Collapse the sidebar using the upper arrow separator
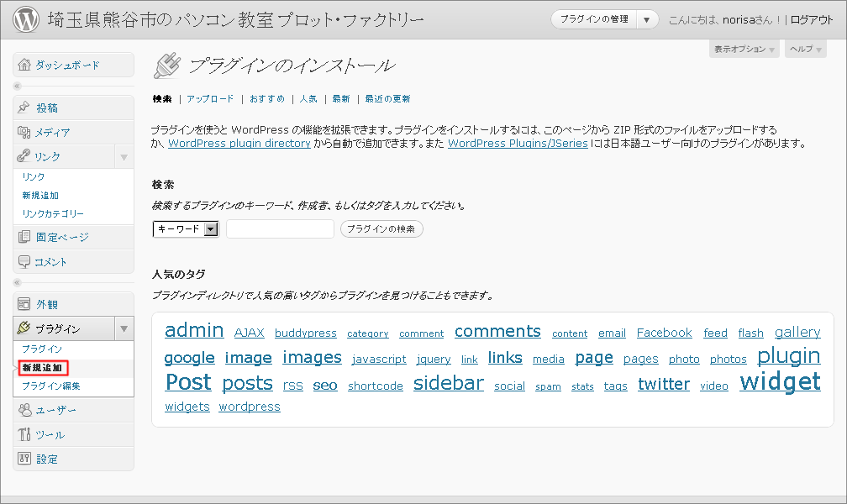This screenshot has height=504, width=847. (18, 86)
